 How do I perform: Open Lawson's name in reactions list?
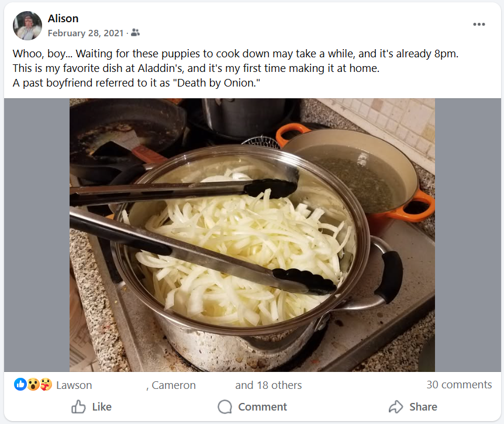[74, 385]
